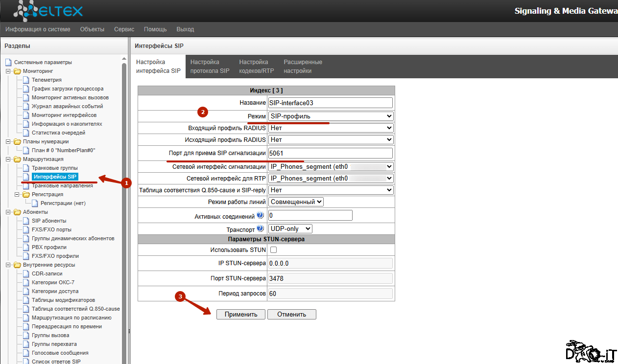618x364 pixels.
Task: Open Сетевой интерфейс для RTP dropdown
Action: pyautogui.click(x=331, y=179)
